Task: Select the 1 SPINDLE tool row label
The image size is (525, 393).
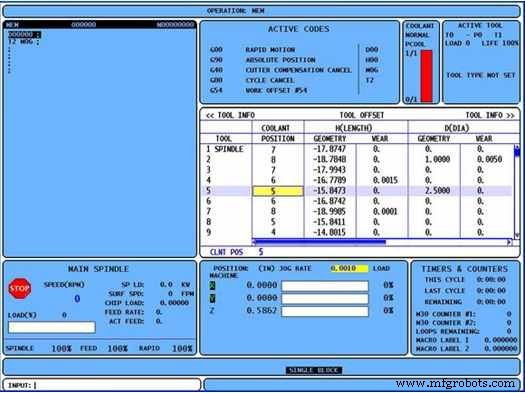Action: (225, 149)
